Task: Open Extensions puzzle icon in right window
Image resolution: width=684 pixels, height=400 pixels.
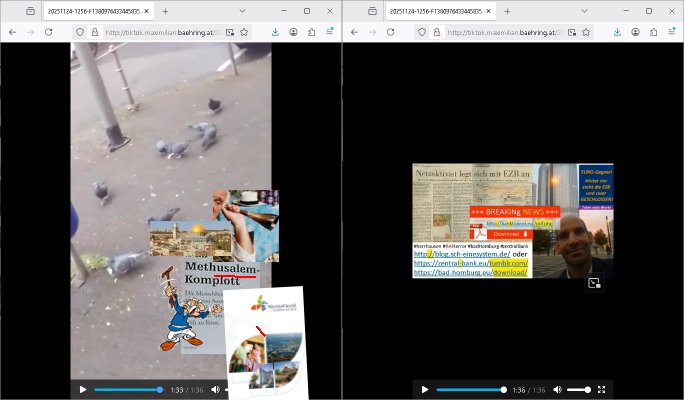Action: click(x=652, y=32)
